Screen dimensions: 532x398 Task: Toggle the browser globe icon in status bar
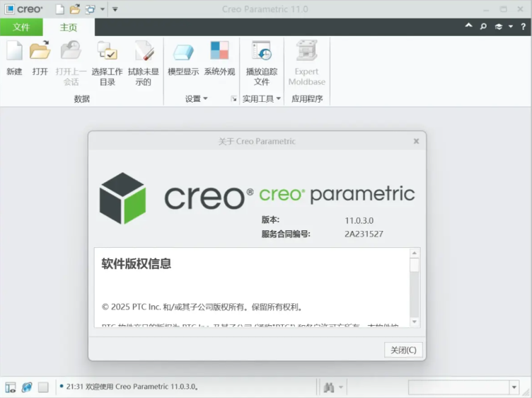click(x=27, y=387)
